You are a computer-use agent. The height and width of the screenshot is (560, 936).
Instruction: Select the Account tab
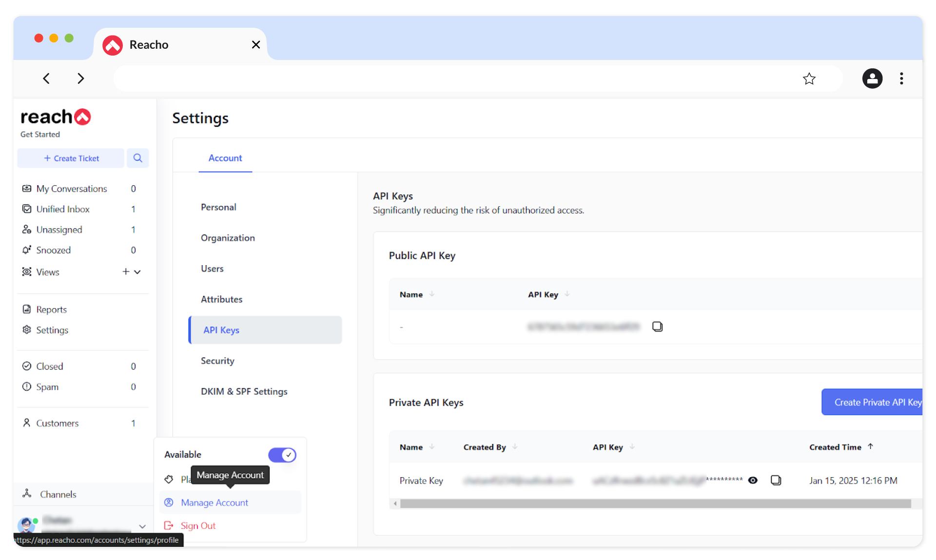[x=225, y=158]
